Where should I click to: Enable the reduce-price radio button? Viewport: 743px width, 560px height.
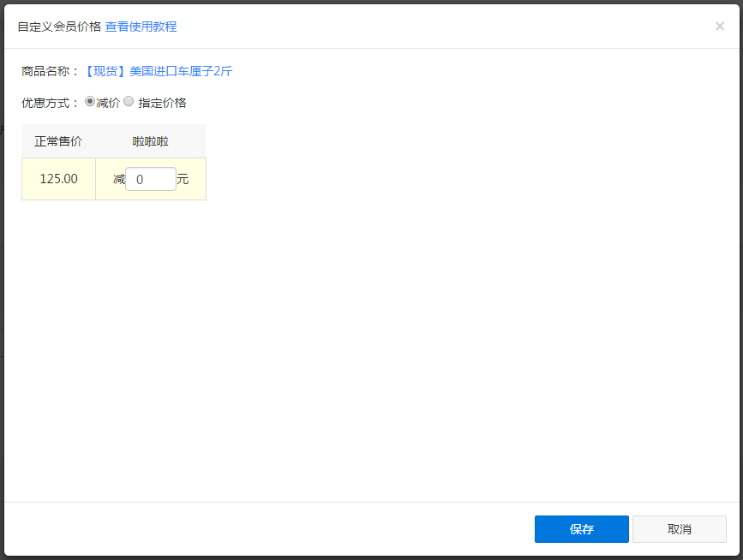pyautogui.click(x=89, y=101)
